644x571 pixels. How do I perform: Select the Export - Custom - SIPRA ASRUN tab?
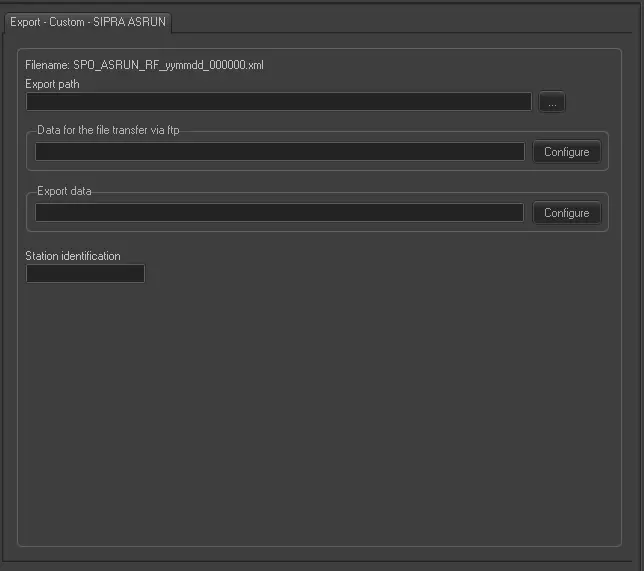tap(88, 22)
